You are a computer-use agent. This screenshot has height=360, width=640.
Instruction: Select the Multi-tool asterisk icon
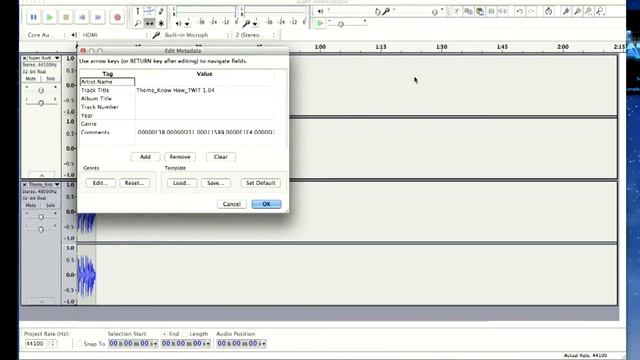pos(161,24)
